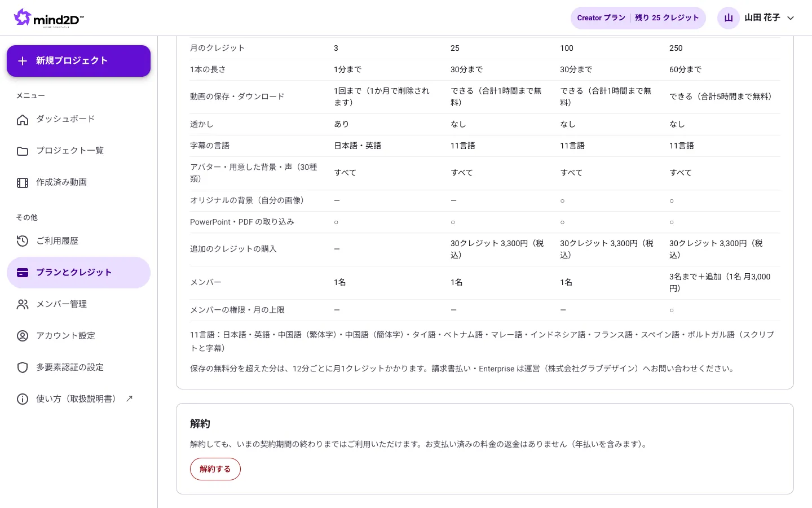The height and width of the screenshot is (508, 812).
Task: Click the Creator プラン credits badge
Action: click(638, 18)
